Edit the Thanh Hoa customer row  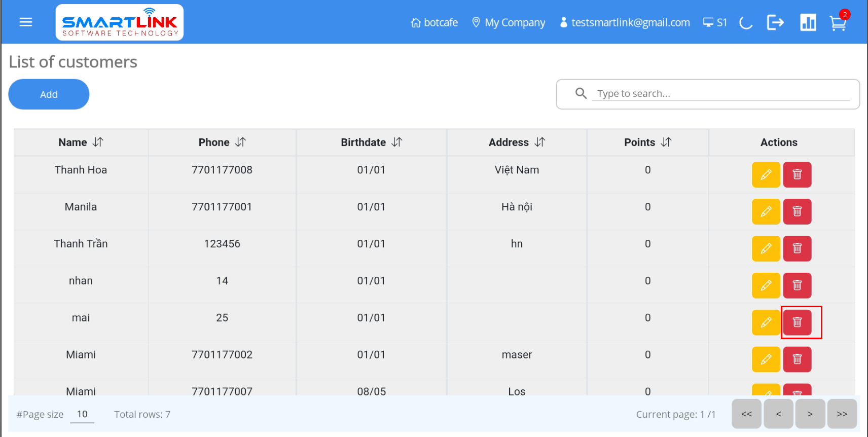pyautogui.click(x=766, y=175)
